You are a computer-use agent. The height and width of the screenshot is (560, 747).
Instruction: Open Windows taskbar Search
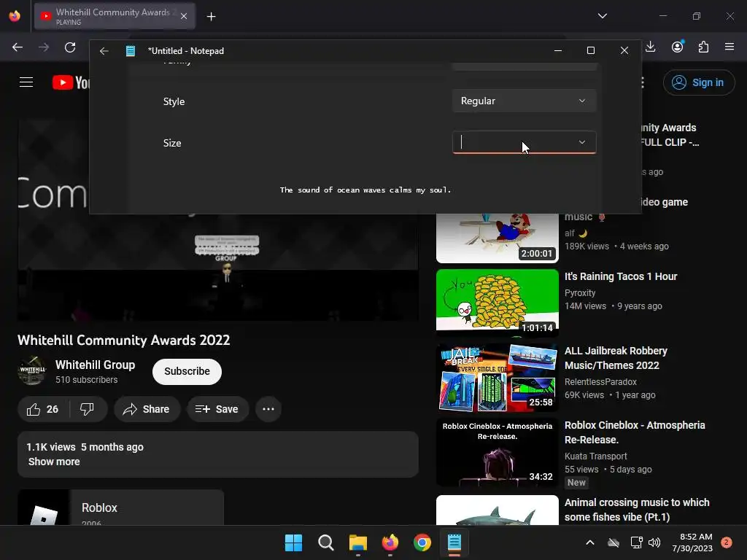pyautogui.click(x=326, y=542)
